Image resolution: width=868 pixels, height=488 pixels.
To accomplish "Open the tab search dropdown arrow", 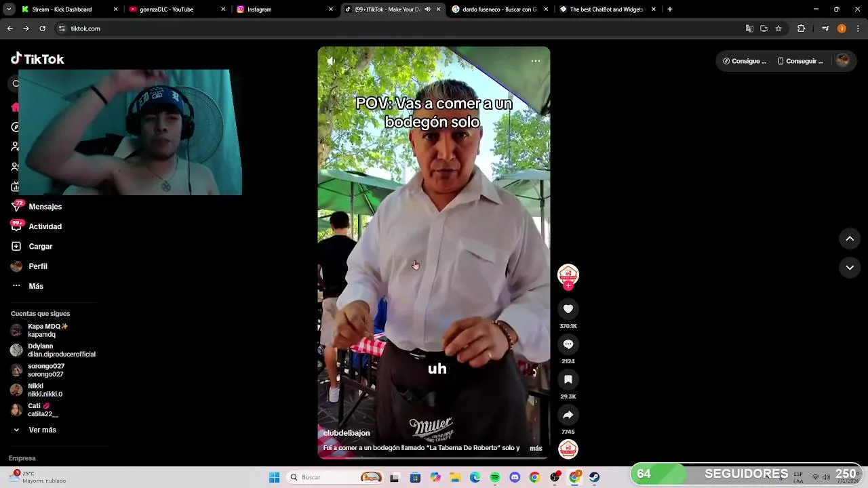I will [9, 9].
